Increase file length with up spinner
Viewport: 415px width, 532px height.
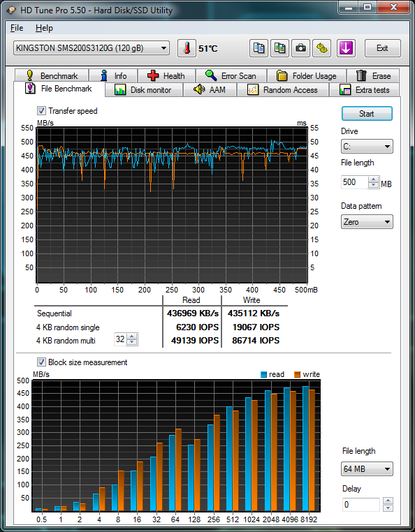[x=374, y=179]
